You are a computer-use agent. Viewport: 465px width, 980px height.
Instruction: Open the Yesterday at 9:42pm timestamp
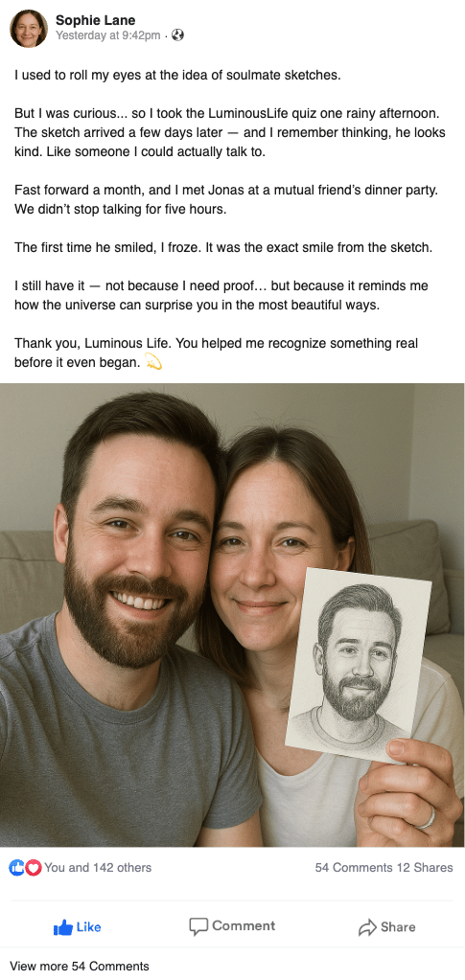pyautogui.click(x=107, y=35)
